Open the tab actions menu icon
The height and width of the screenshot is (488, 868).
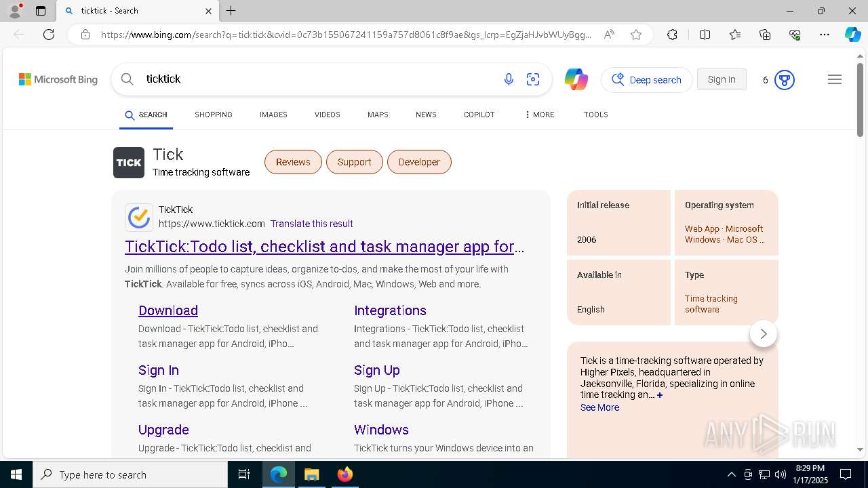(41, 11)
